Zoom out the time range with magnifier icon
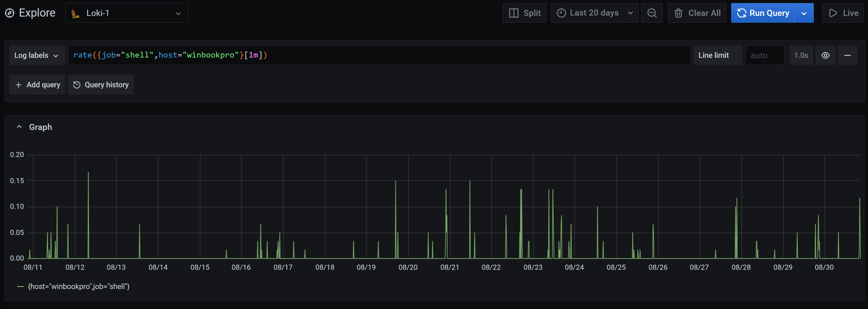868x309 pixels. point(652,13)
